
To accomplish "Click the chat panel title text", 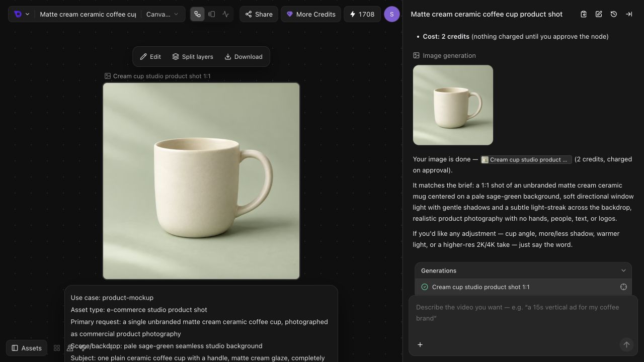I will pos(487,14).
